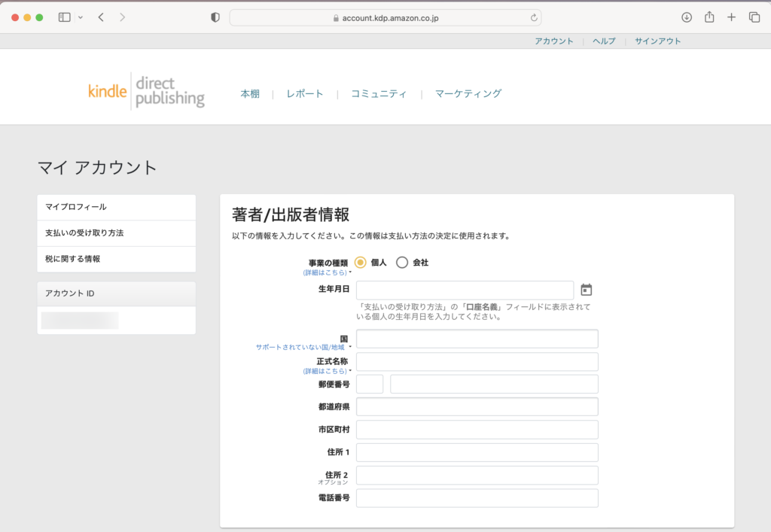Open Safari downloads icon
This screenshot has width=771, height=532.
[x=687, y=17]
